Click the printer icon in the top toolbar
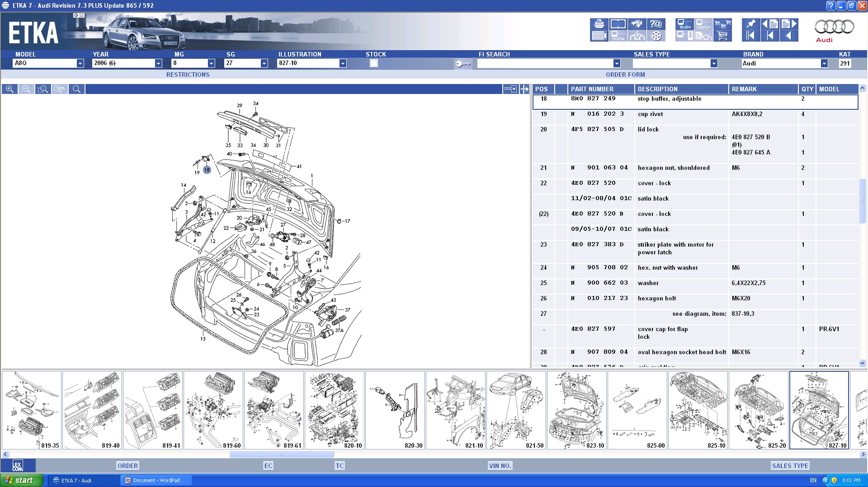This screenshot has width=868, height=487. (x=599, y=24)
